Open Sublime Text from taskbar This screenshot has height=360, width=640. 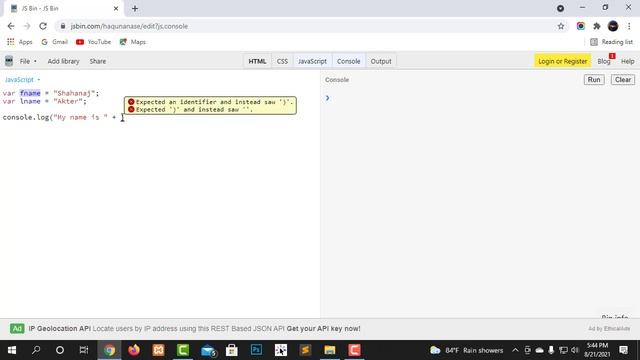coord(305,350)
